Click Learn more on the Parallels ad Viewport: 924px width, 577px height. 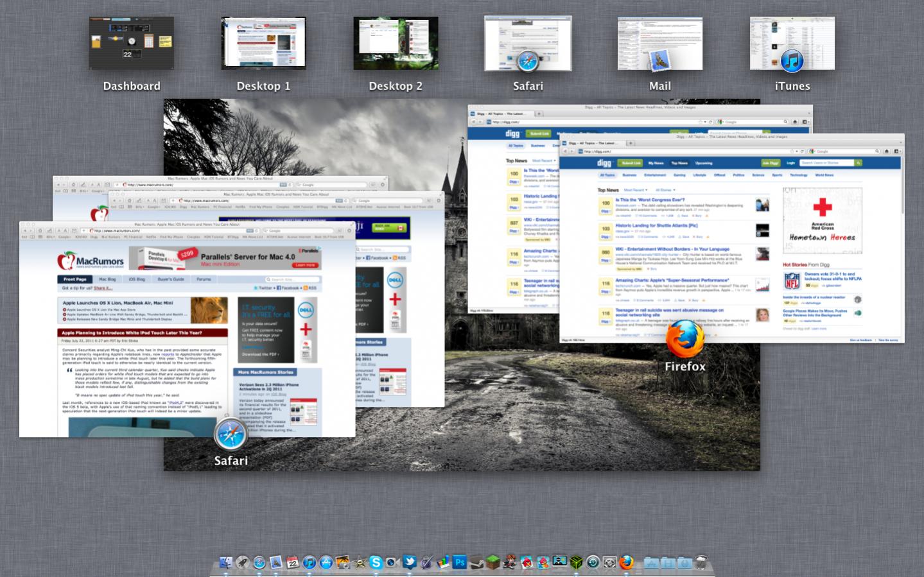[305, 265]
